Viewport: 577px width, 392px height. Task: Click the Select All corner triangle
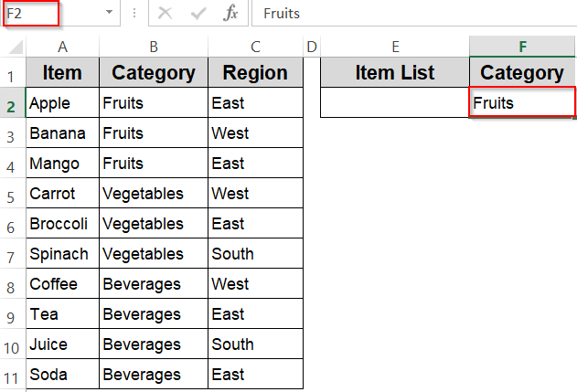click(14, 47)
